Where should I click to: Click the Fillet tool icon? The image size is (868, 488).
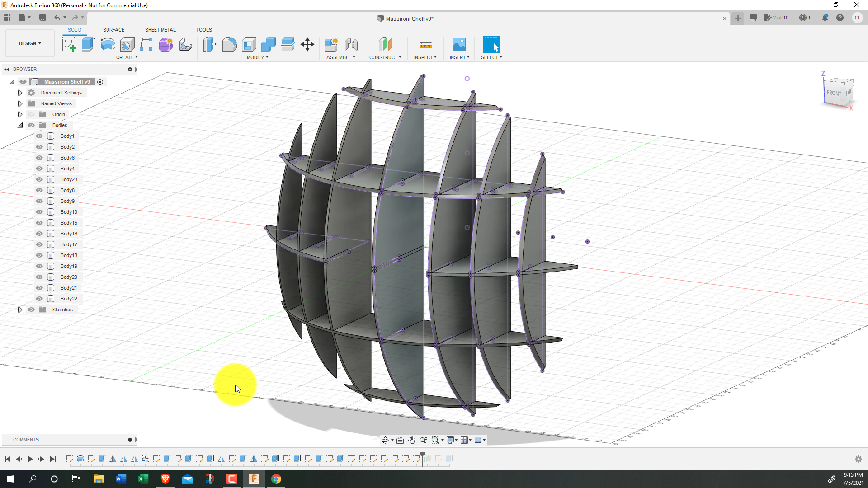click(229, 44)
